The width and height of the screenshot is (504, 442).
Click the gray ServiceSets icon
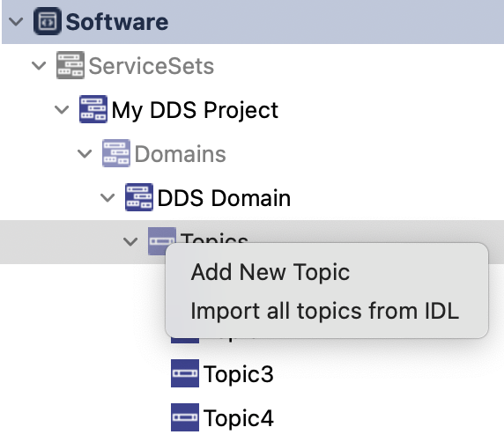70,65
